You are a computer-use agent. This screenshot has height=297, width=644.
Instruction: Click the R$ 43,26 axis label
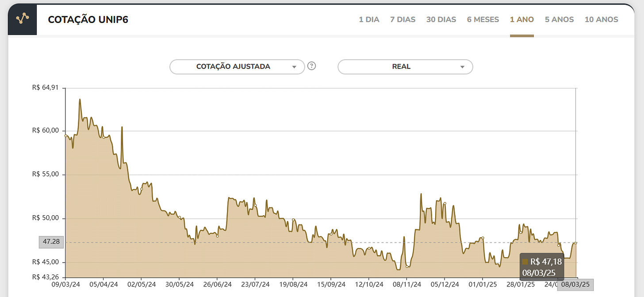pos(46,277)
